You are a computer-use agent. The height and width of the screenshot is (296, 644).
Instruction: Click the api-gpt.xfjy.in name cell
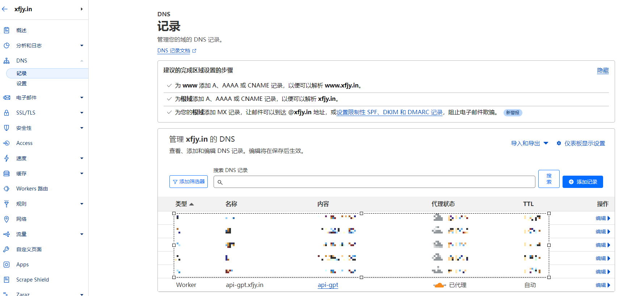pos(245,285)
